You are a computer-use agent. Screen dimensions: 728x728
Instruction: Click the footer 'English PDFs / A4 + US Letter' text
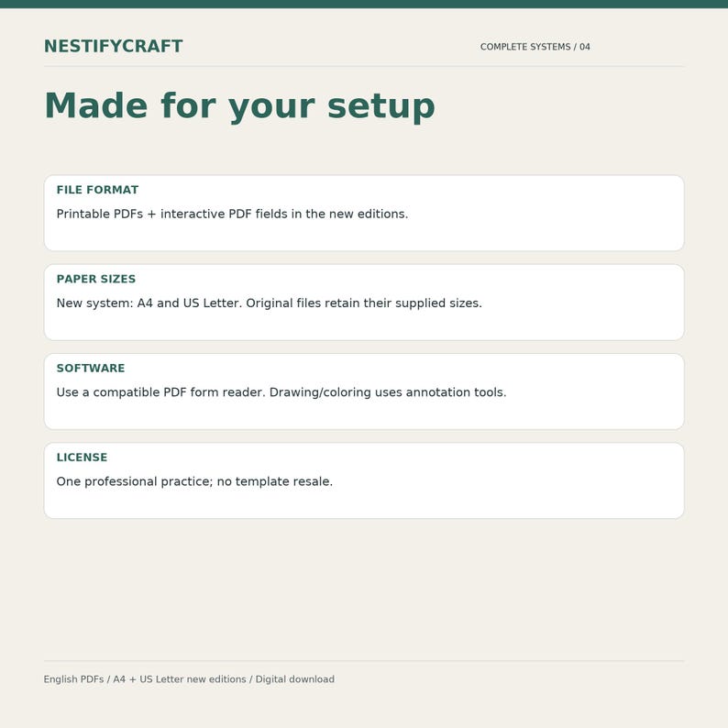pyautogui.click(x=189, y=679)
